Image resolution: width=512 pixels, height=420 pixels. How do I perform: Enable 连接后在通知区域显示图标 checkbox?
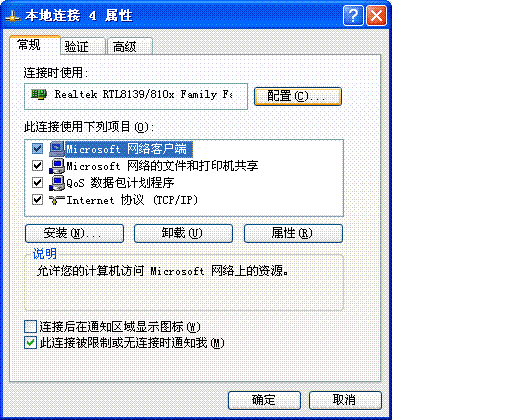pyautogui.click(x=30, y=327)
